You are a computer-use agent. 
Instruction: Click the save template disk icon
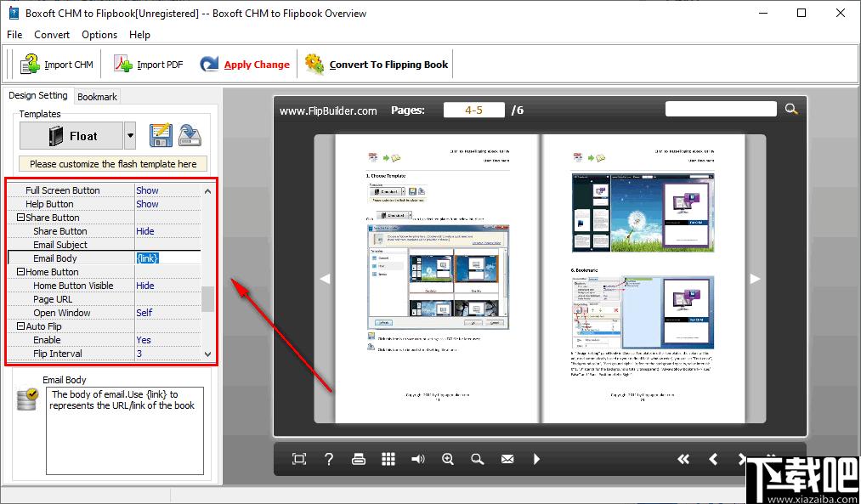[x=161, y=135]
